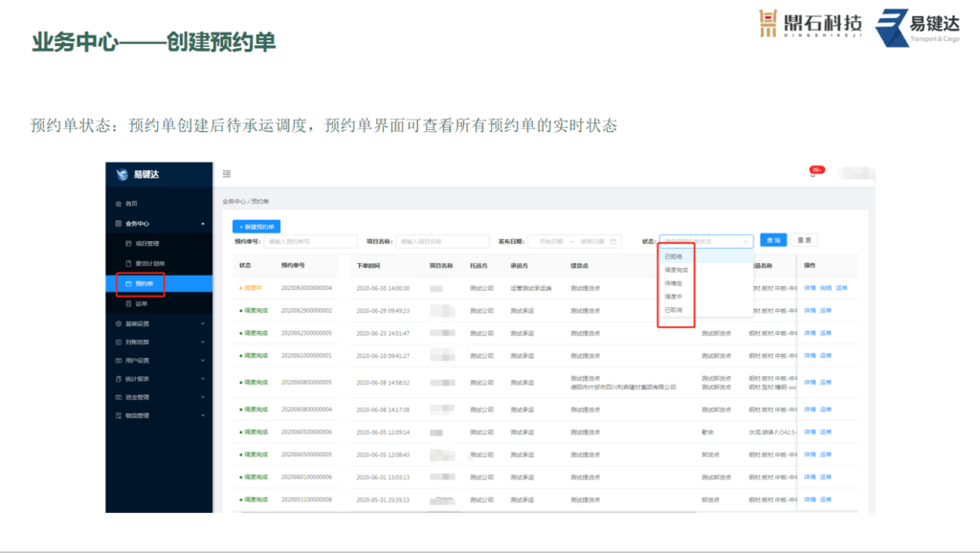The width and height of the screenshot is (980, 553).
Task: Click the 用户设置 icon in sidebar
Action: 119,361
